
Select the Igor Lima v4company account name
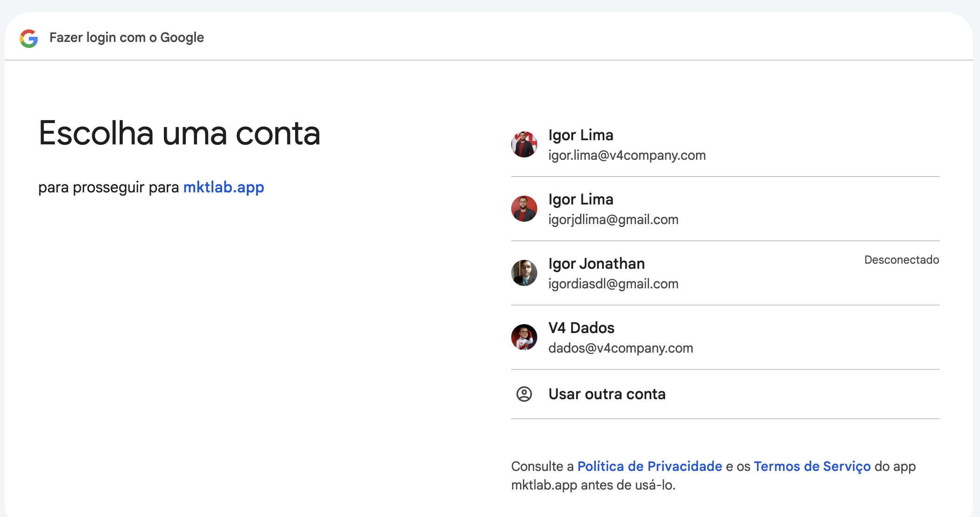tap(581, 135)
